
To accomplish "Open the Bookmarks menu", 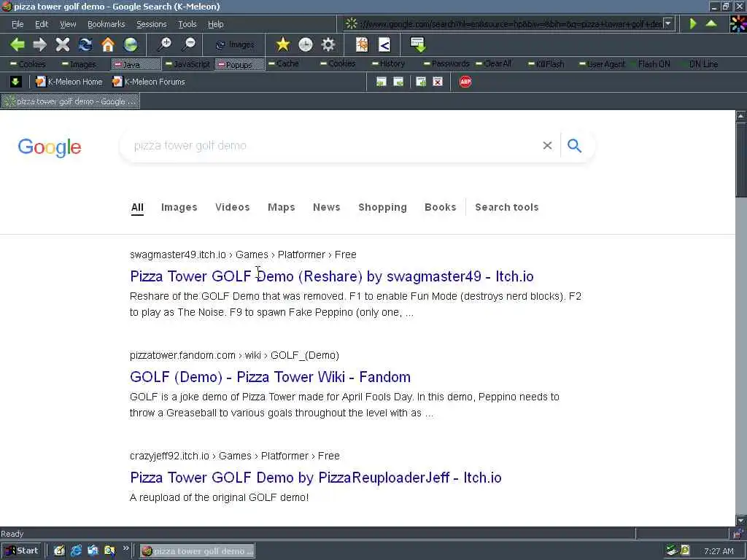I will [x=107, y=24].
